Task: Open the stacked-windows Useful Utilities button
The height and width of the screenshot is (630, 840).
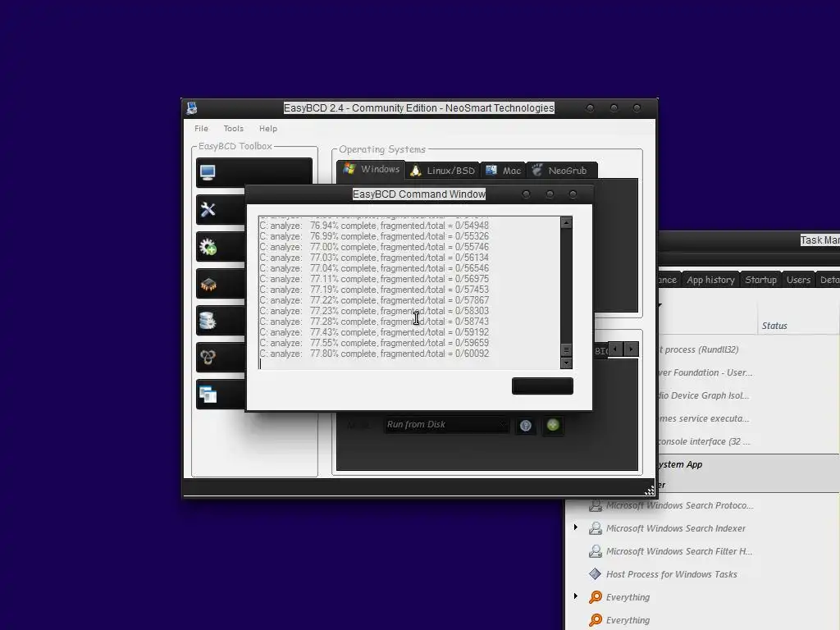Action: (221, 395)
